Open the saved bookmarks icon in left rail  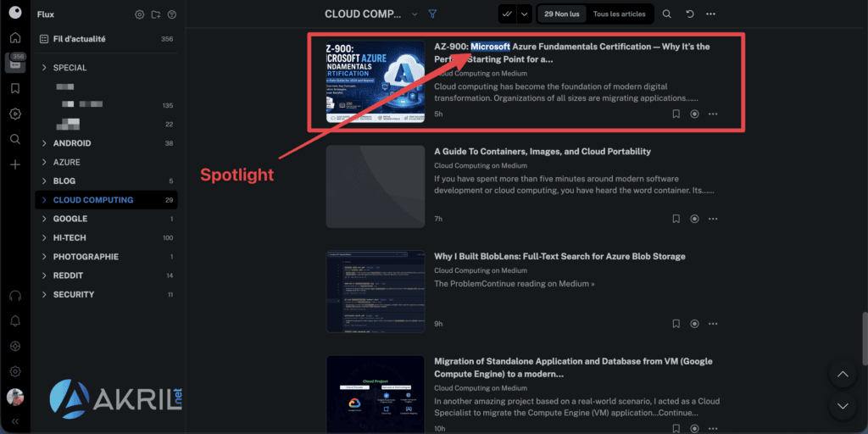(15, 88)
